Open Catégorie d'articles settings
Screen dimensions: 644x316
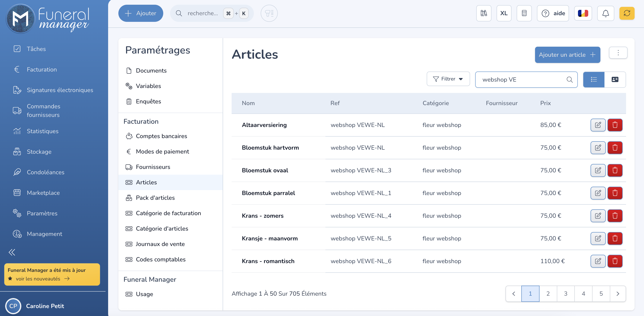click(162, 229)
